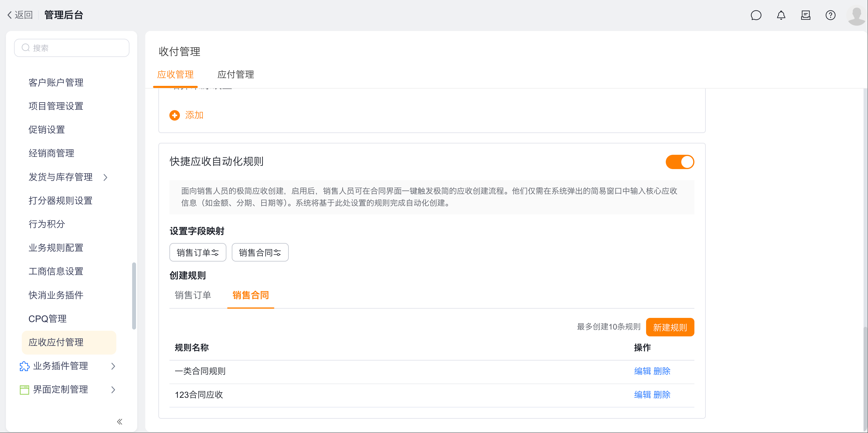
Task: Open the chat message icon
Action: (756, 15)
